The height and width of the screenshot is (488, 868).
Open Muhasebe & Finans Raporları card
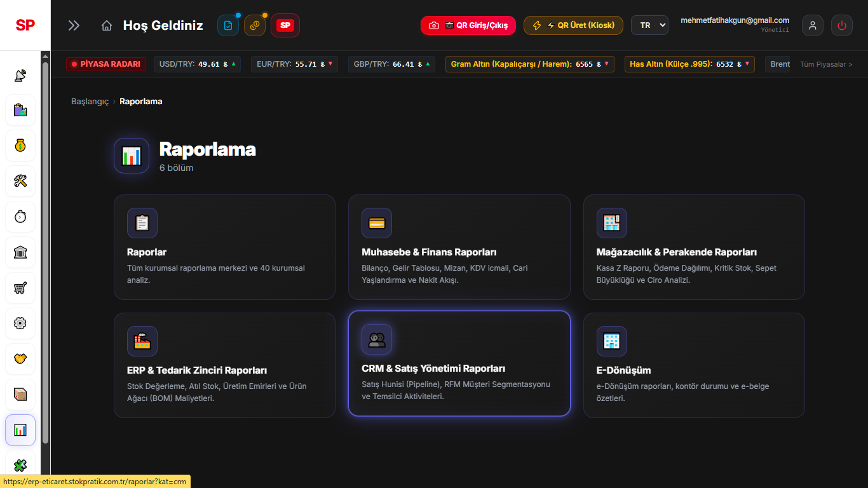click(459, 247)
